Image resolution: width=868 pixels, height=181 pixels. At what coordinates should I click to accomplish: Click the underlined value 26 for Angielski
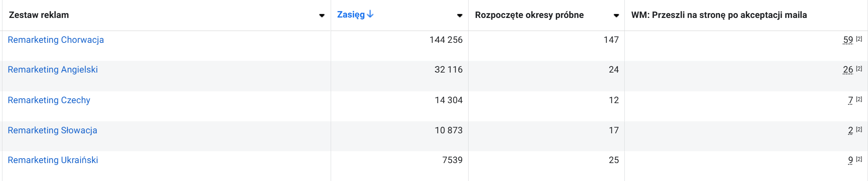pyautogui.click(x=848, y=70)
